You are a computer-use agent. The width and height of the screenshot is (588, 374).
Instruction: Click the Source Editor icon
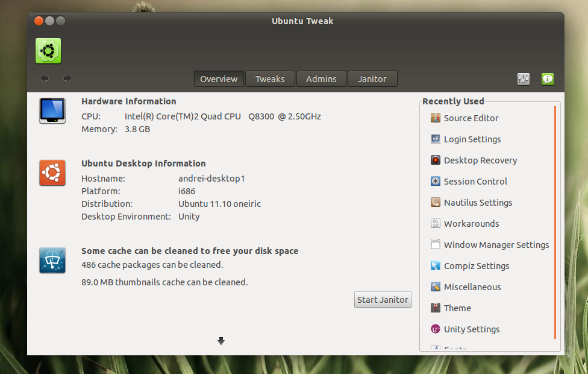pyautogui.click(x=436, y=118)
